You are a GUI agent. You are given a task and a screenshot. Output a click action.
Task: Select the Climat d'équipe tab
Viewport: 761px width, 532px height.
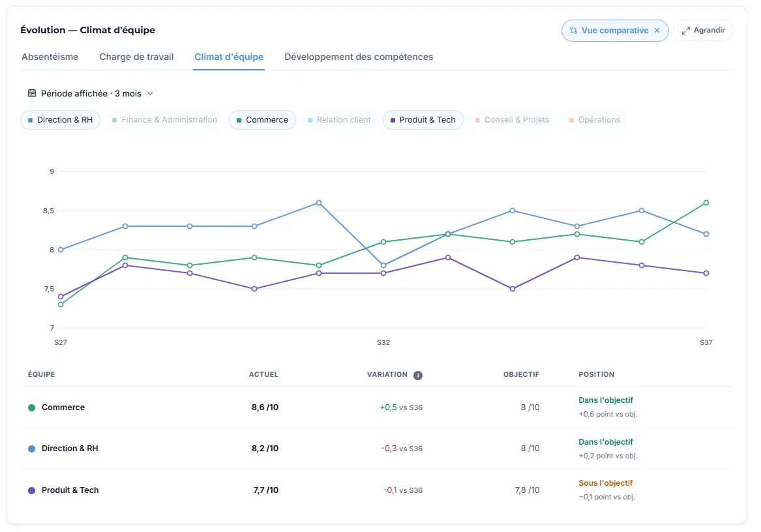pos(229,57)
